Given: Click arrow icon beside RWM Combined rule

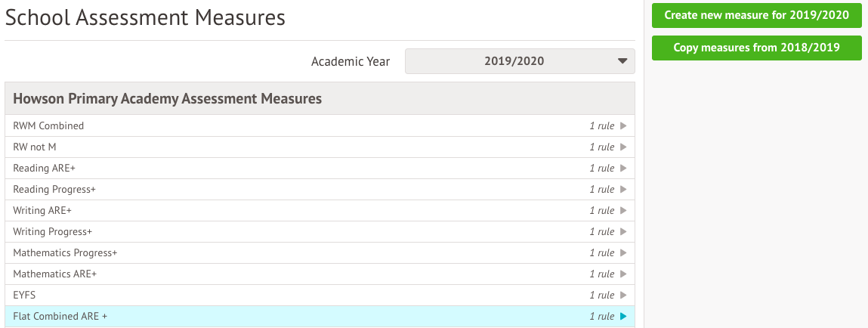Looking at the screenshot, I should (x=623, y=126).
